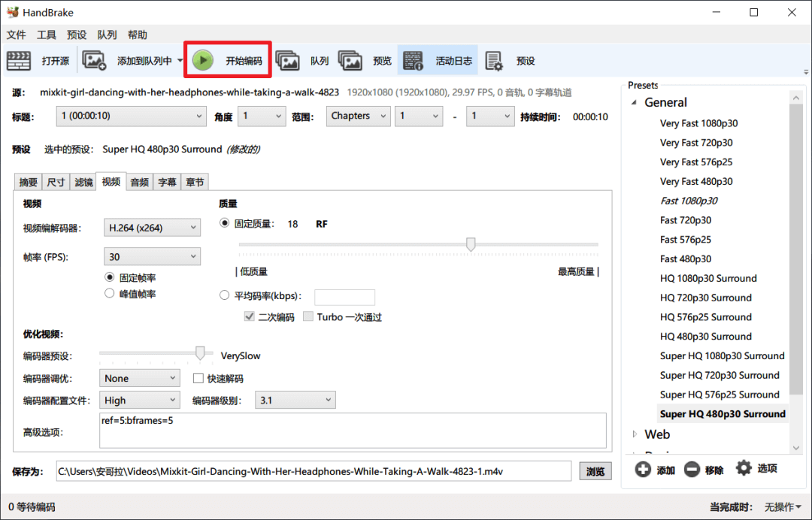Click the Save As file path field
The height and width of the screenshot is (520, 812).
(x=314, y=471)
